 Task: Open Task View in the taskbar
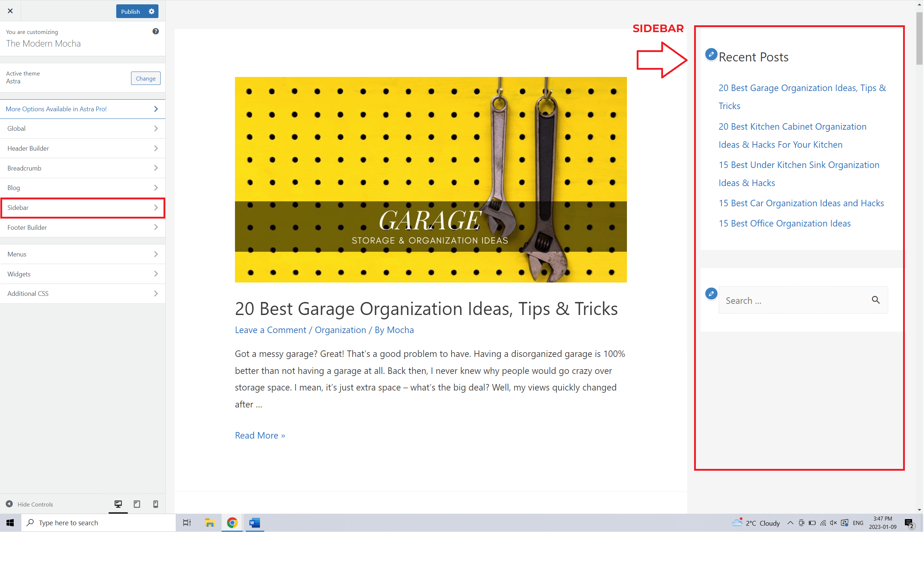tap(187, 523)
